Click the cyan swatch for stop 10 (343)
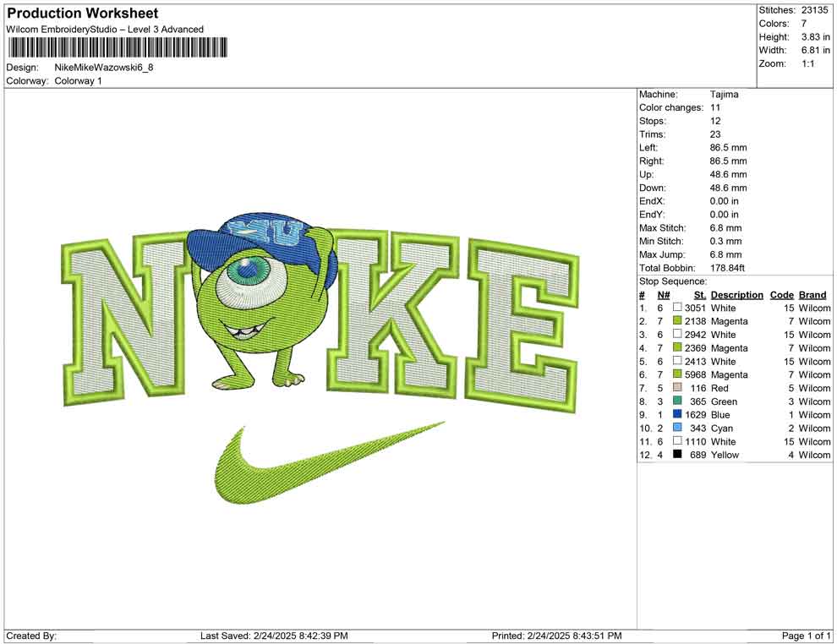Viewport: 837px width, 644px height. [x=677, y=428]
